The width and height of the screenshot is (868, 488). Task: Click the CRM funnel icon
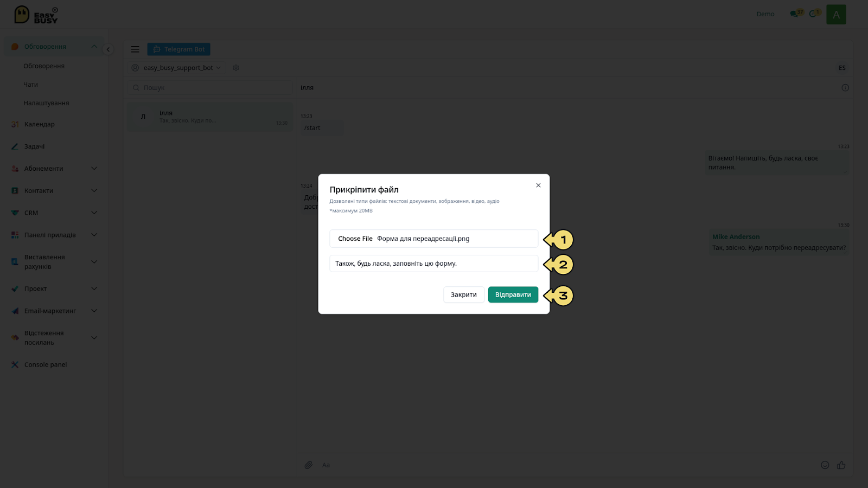coord(15,213)
